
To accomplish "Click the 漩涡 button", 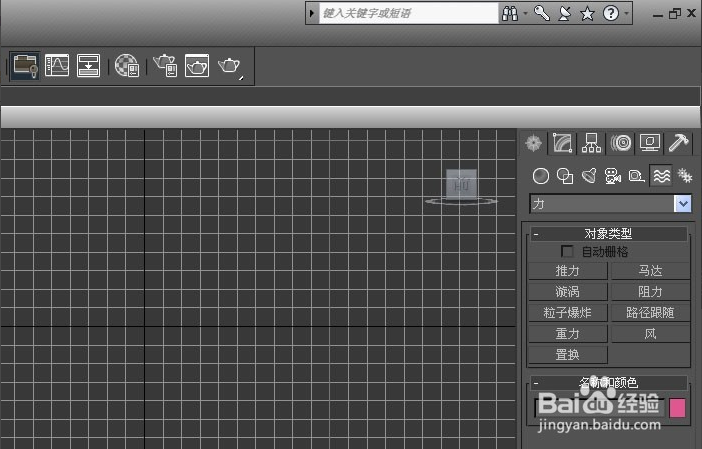I will [568, 292].
